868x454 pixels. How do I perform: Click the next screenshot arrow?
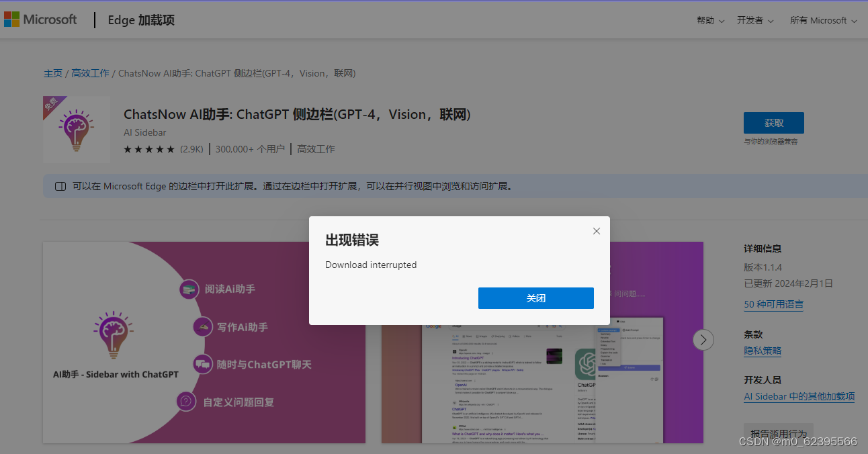(703, 340)
